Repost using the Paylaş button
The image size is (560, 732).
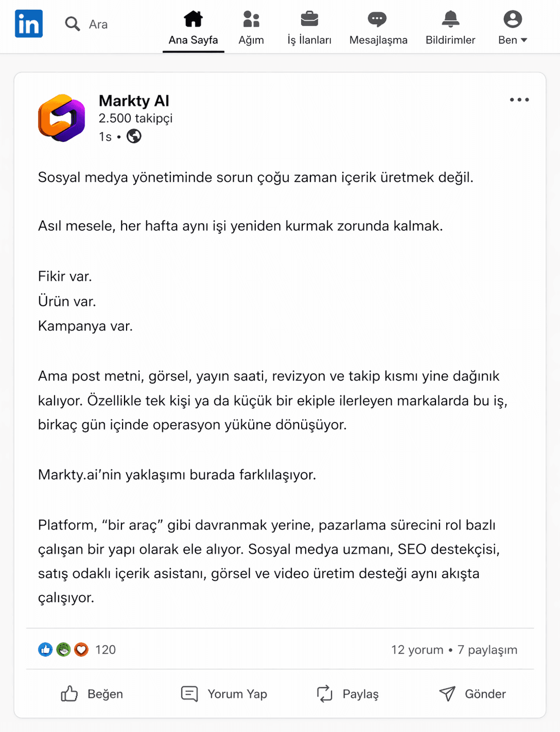click(x=348, y=694)
